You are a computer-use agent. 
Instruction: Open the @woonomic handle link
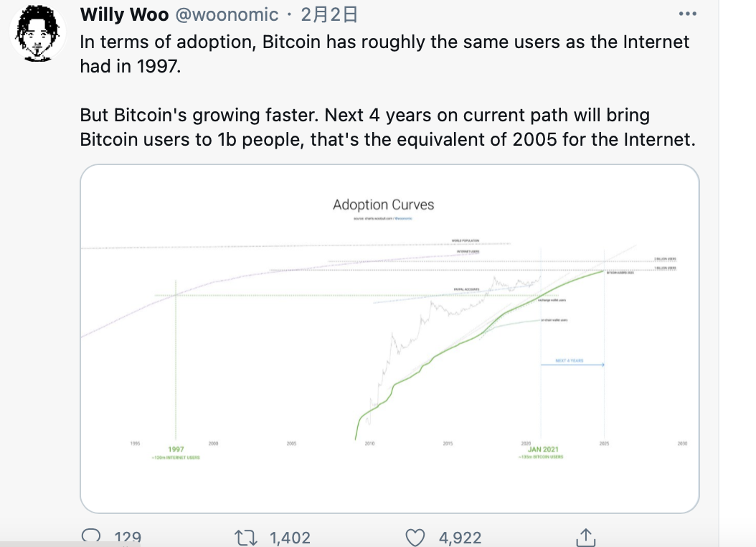pyautogui.click(x=227, y=14)
